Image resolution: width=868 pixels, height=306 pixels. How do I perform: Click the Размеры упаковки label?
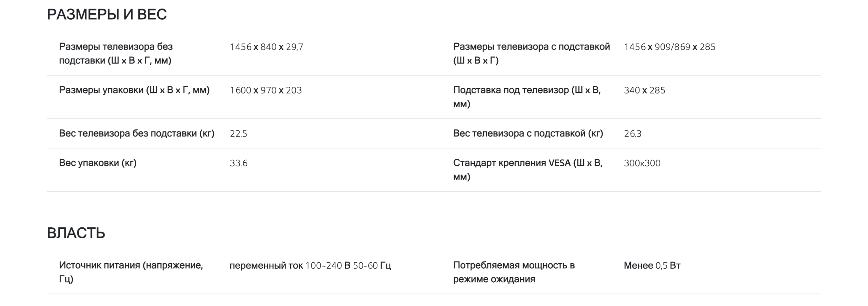[134, 90]
